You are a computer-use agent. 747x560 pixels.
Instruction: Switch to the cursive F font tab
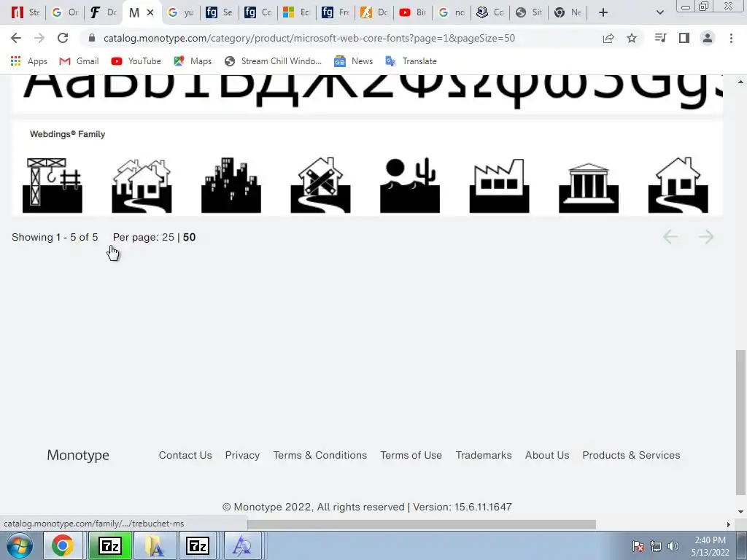(x=103, y=12)
